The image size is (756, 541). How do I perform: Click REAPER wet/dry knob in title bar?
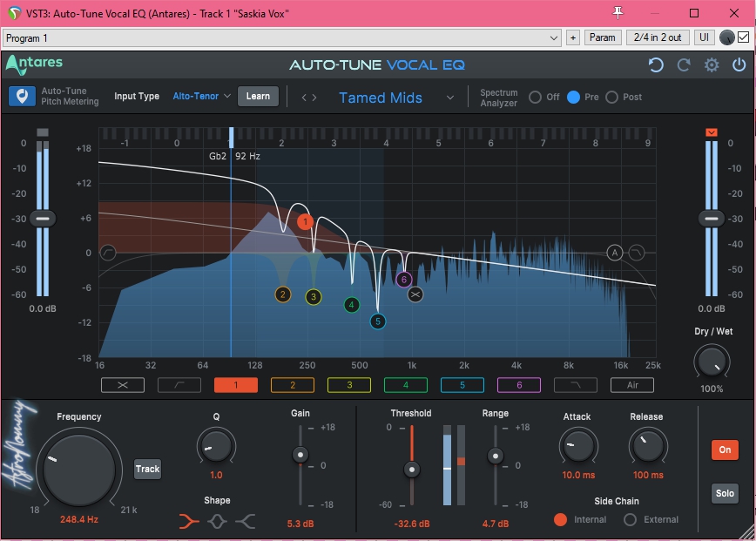tap(726, 37)
